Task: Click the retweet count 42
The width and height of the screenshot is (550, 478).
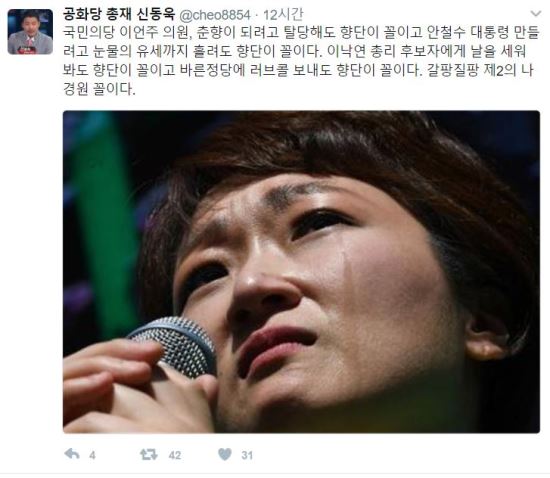Action: [175, 455]
